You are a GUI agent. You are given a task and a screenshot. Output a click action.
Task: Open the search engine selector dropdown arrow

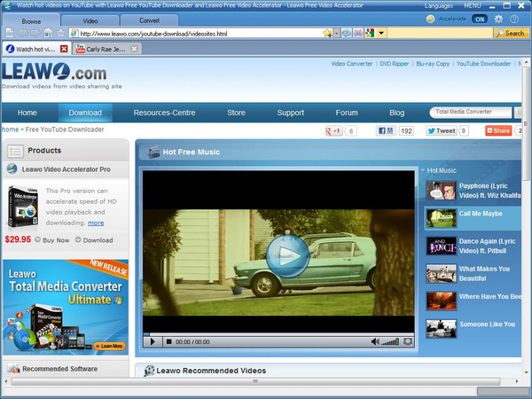coord(381,33)
